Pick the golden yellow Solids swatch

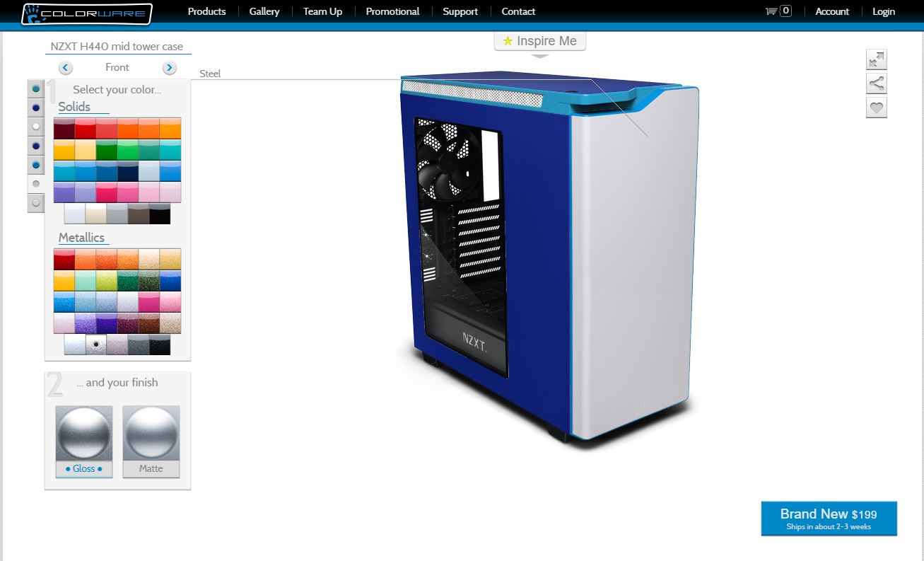point(64,150)
